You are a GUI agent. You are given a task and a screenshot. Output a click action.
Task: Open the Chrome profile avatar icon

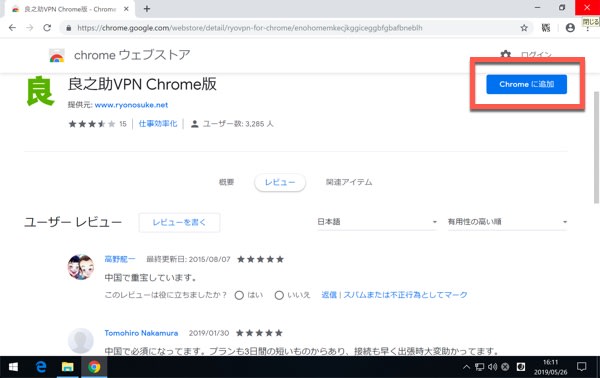[570, 28]
